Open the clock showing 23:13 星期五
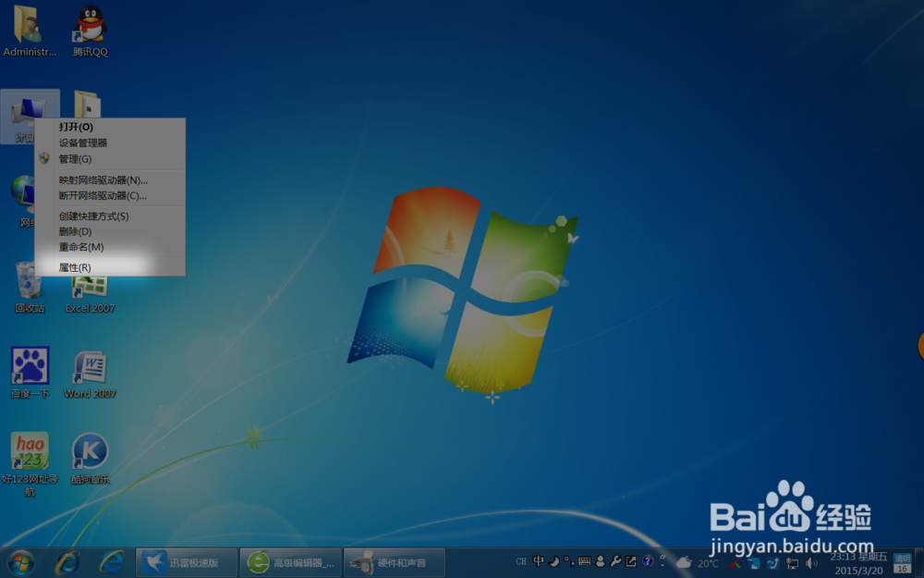The image size is (924, 578). [858, 563]
